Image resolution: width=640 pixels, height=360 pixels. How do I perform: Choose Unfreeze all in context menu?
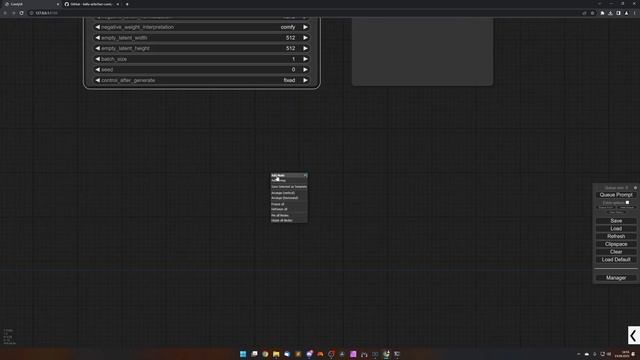(289, 209)
